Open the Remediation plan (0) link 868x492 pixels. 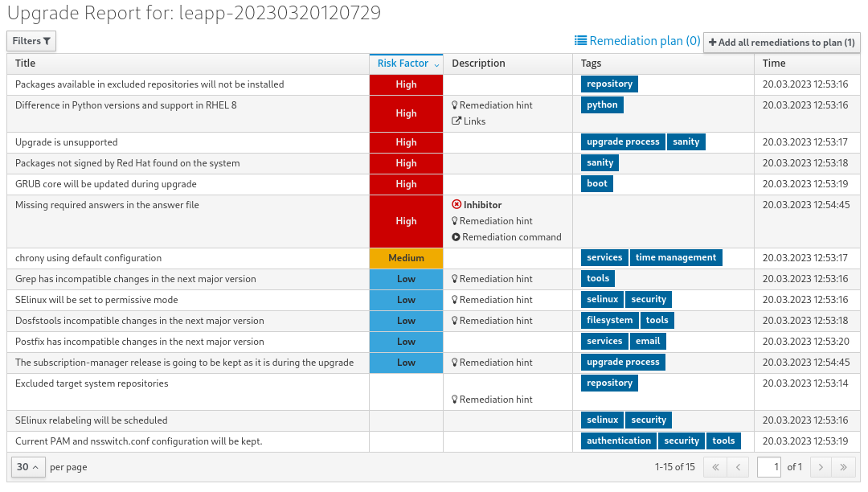637,41
